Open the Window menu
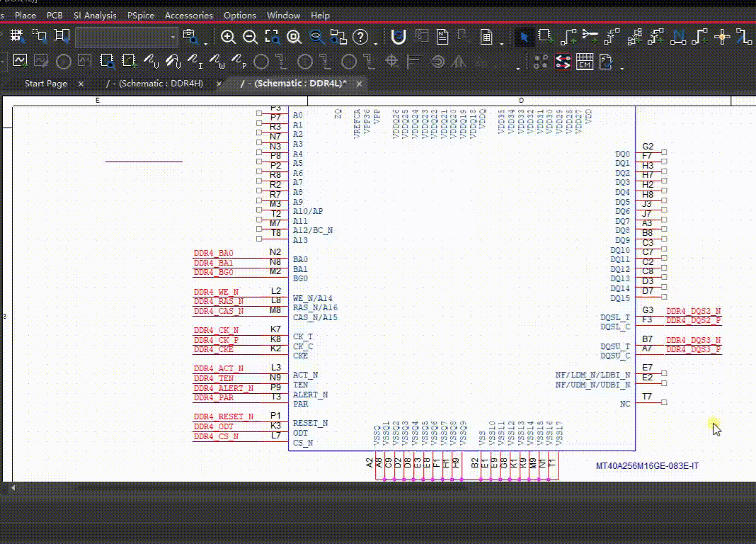 pyautogui.click(x=283, y=16)
